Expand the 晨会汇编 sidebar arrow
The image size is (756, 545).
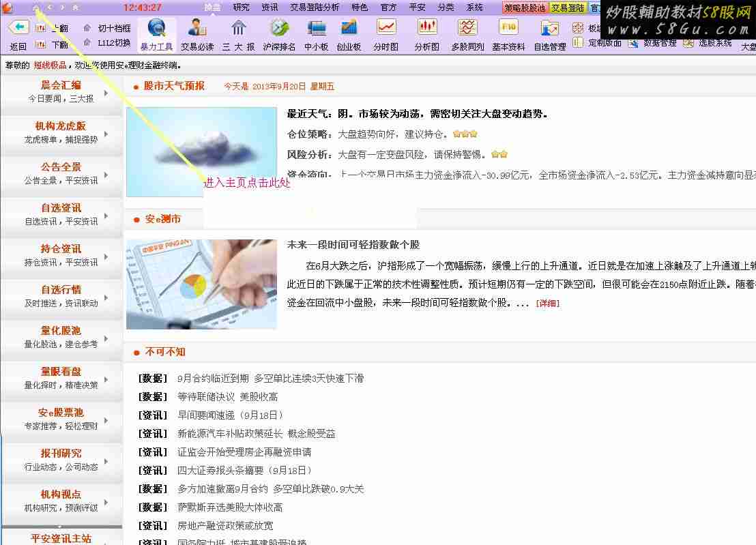[106, 93]
